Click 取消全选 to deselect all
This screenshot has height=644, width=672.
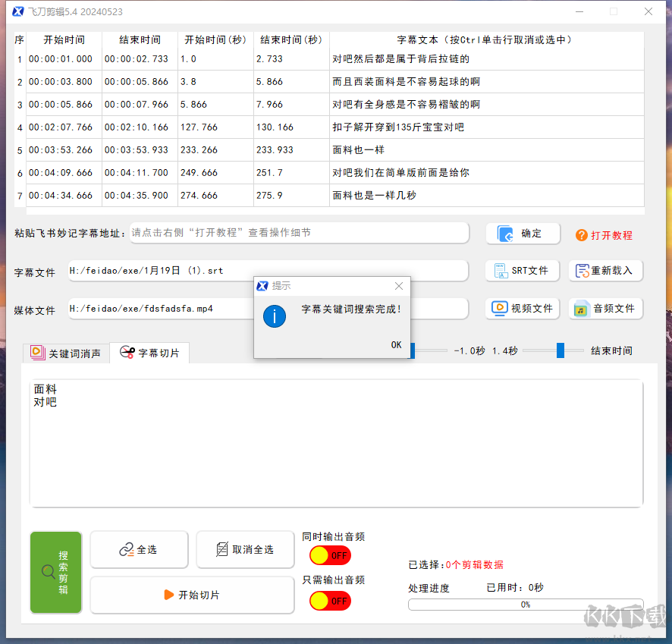[245, 549]
